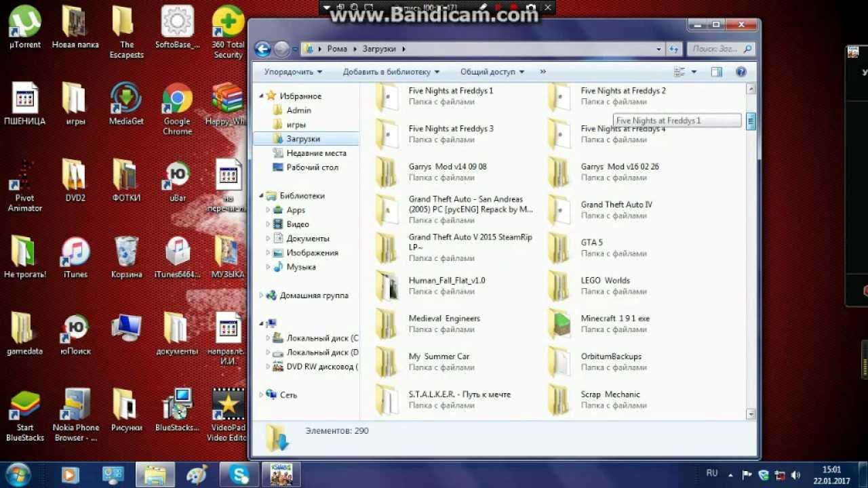This screenshot has height=488, width=868.
Task: Open Start BlueStacks shortcut
Action: 25,415
